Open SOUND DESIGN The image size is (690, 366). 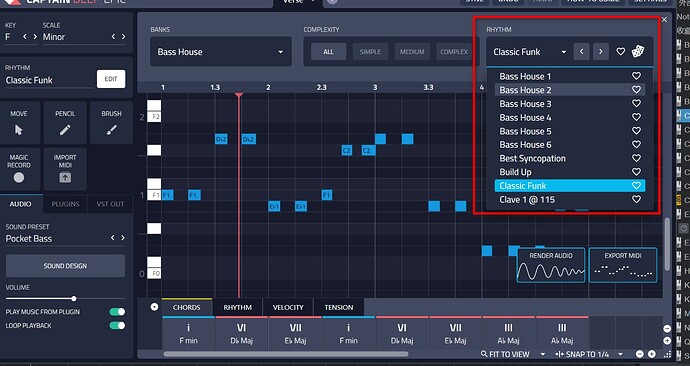point(65,266)
